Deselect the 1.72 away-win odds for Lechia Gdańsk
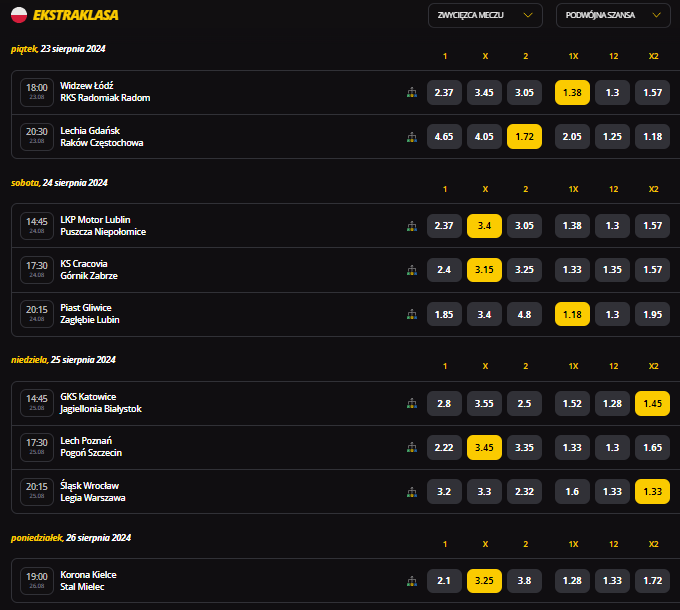This screenshot has width=680, height=610. 524,137
